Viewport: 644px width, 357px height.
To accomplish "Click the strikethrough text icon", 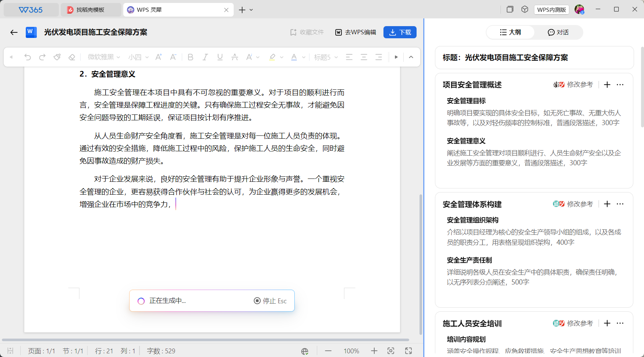I will 234,57.
